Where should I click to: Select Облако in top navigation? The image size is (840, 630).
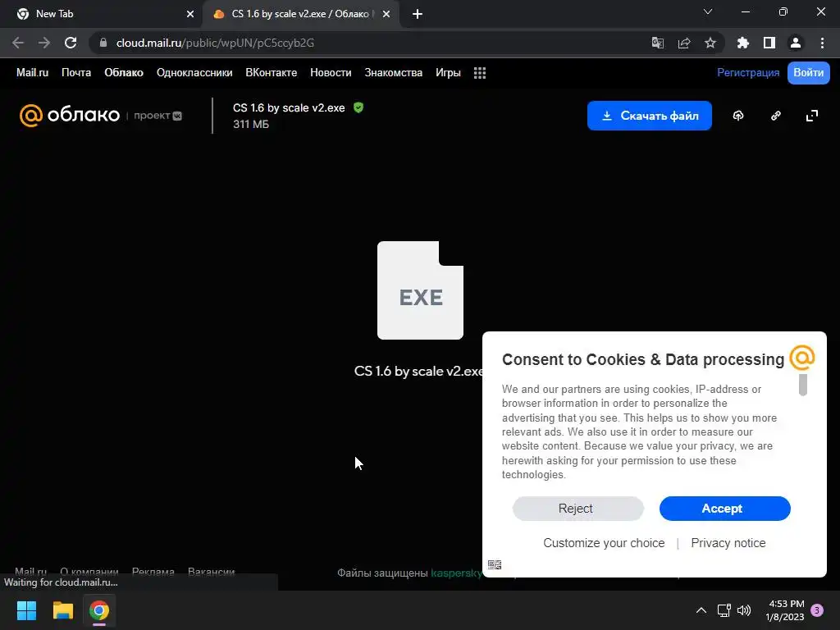124,72
